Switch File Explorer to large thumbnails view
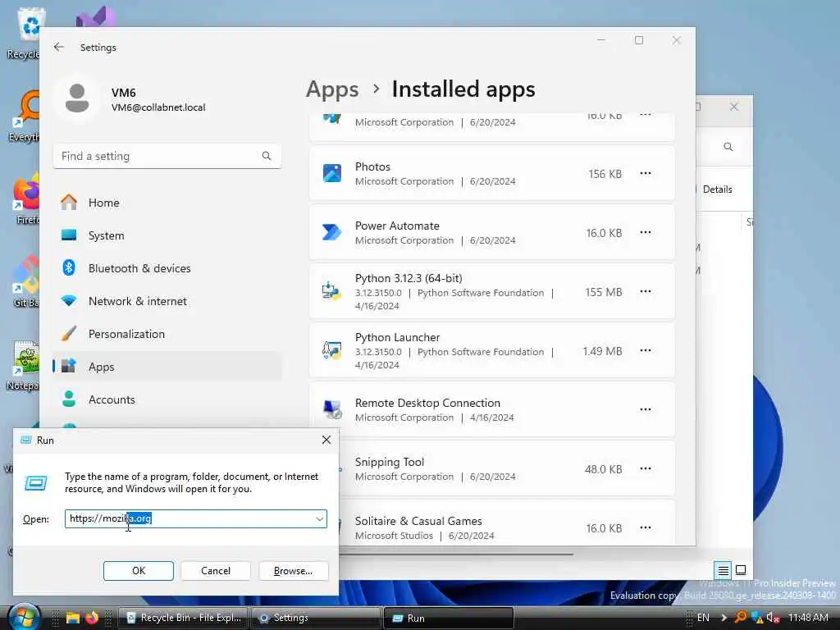This screenshot has width=840, height=630. [x=741, y=570]
